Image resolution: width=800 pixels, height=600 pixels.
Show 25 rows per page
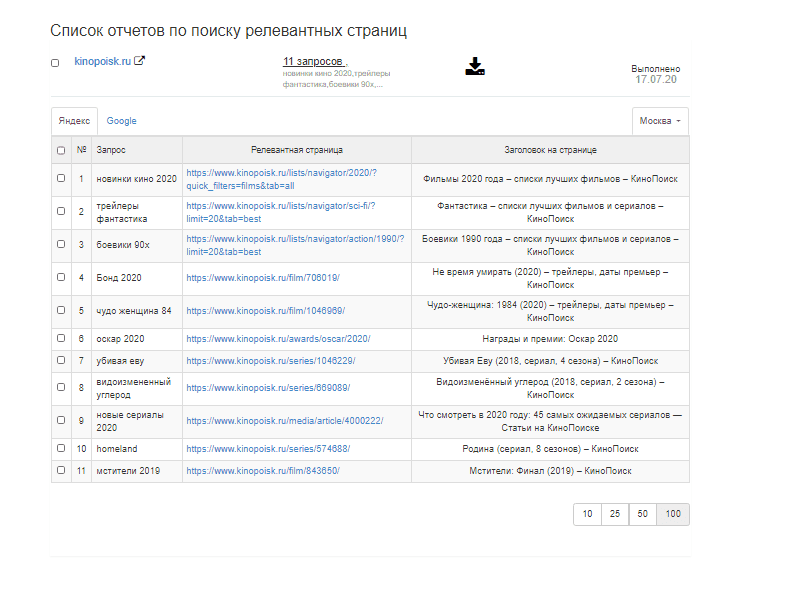tap(615, 514)
